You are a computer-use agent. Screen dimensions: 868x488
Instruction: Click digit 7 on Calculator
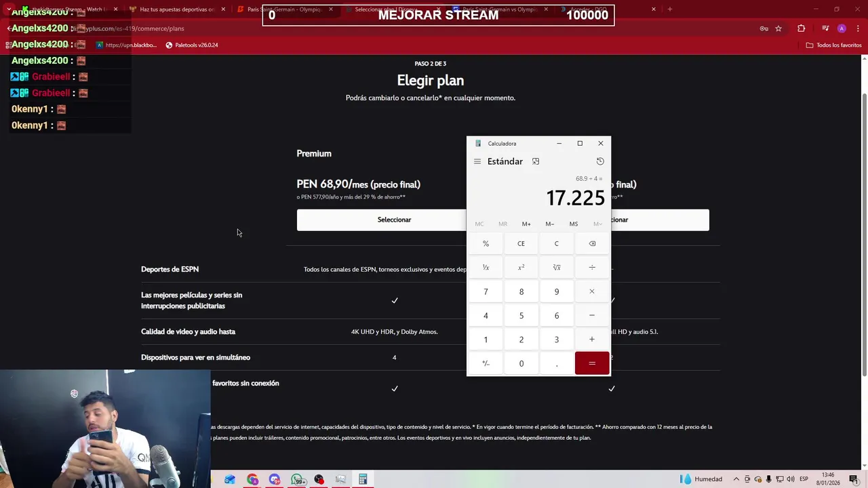[486, 291]
